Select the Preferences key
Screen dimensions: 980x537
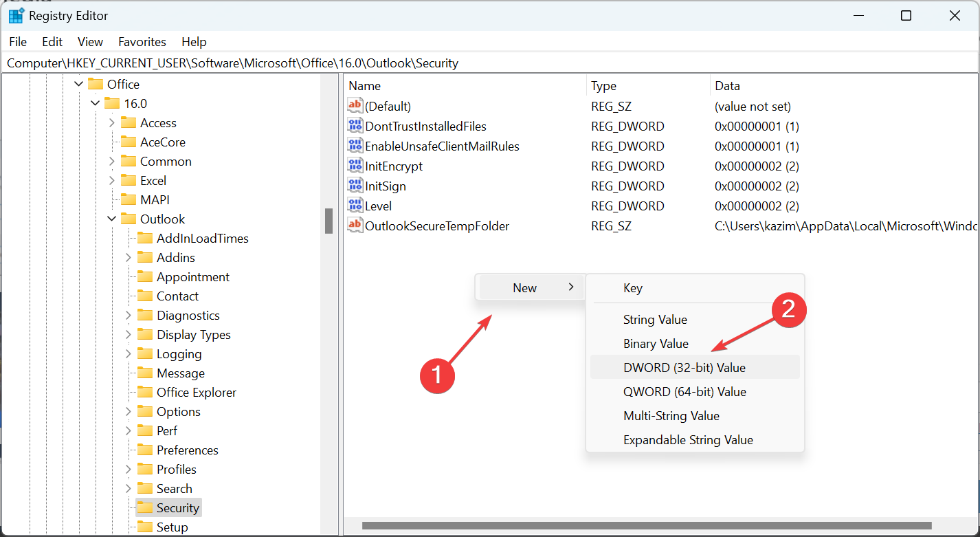188,450
